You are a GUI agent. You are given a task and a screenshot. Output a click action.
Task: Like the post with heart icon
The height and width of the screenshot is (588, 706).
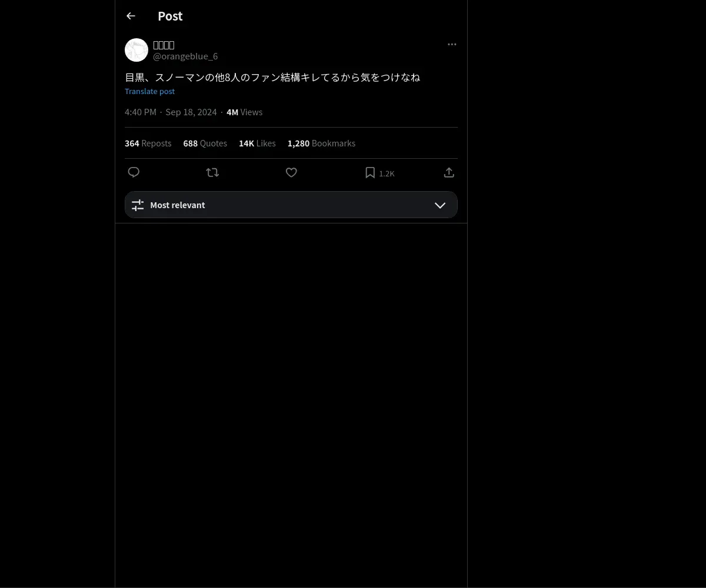[x=291, y=172]
